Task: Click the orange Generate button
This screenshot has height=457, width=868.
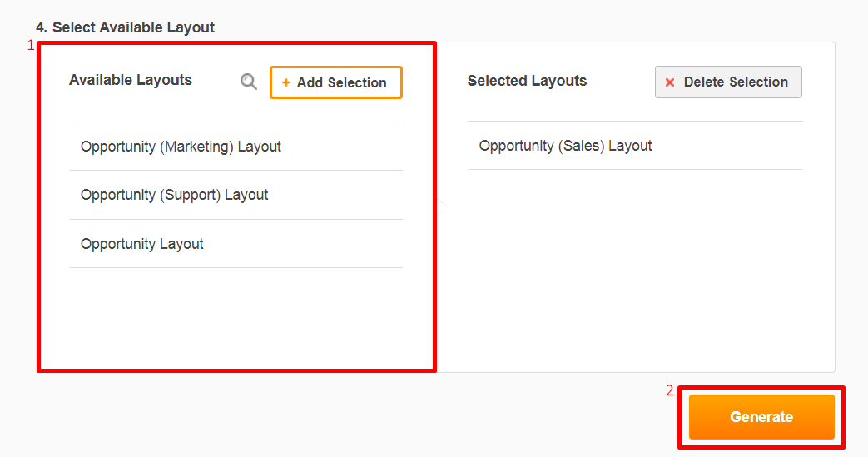Action: [761, 416]
